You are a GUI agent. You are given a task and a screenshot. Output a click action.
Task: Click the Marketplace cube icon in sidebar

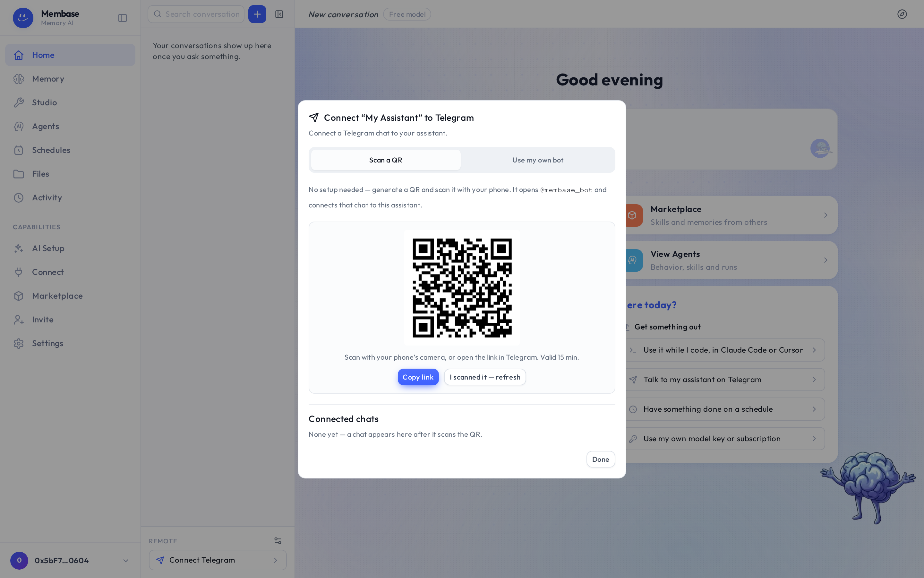click(x=19, y=296)
